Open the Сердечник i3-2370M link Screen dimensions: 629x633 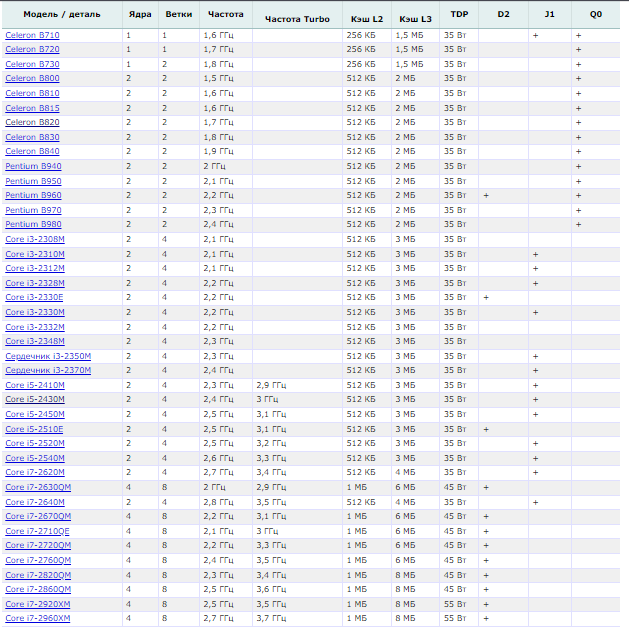pyautogui.click(x=48, y=371)
